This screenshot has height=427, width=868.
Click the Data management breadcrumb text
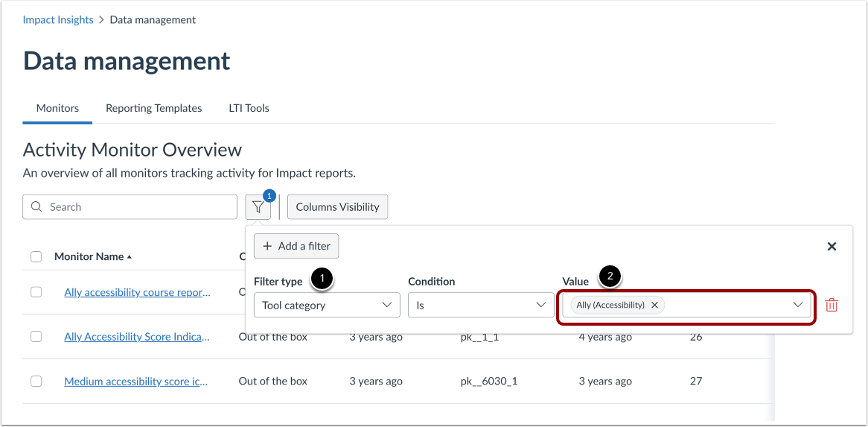click(x=153, y=20)
